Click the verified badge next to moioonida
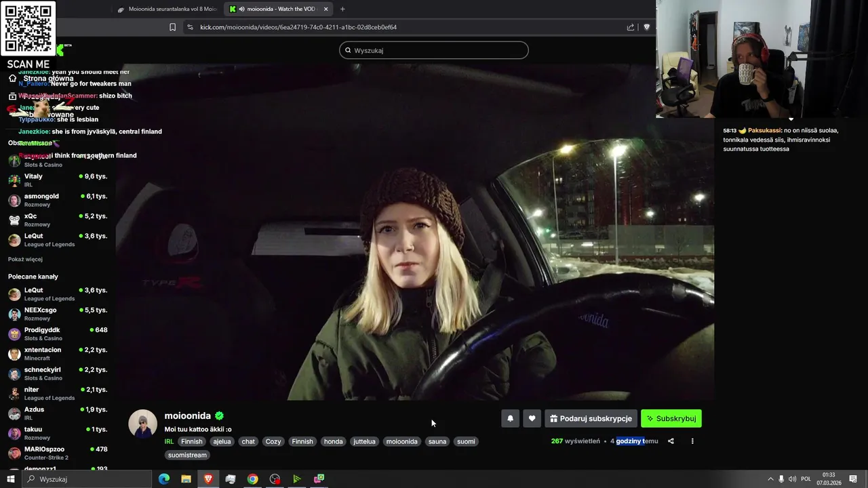868x488 pixels. click(x=219, y=415)
